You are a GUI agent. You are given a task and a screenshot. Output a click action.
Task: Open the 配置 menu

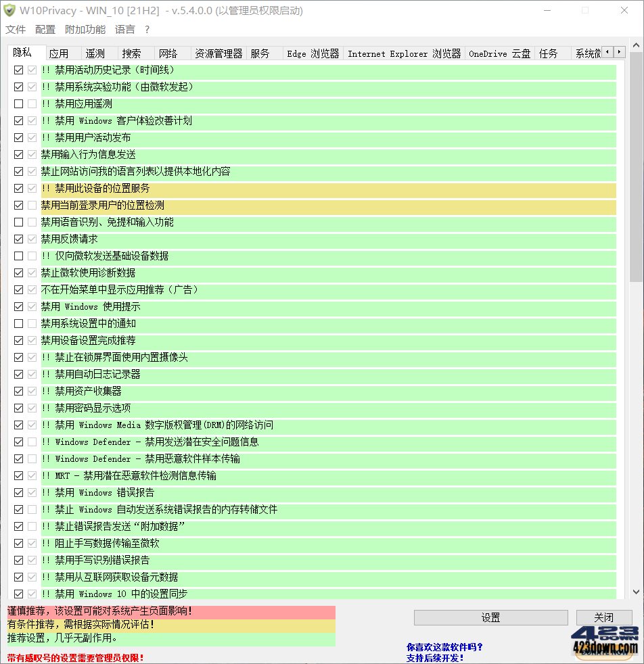pyautogui.click(x=45, y=29)
